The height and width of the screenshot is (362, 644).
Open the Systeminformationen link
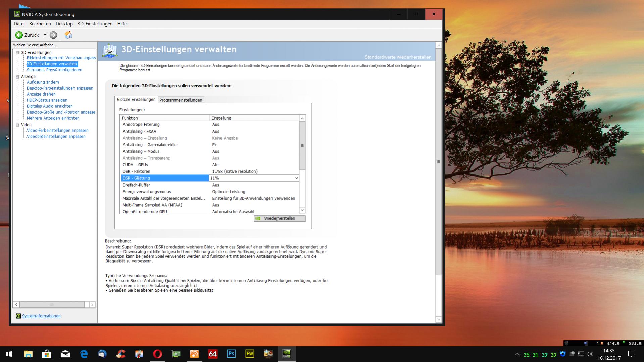[41, 316]
